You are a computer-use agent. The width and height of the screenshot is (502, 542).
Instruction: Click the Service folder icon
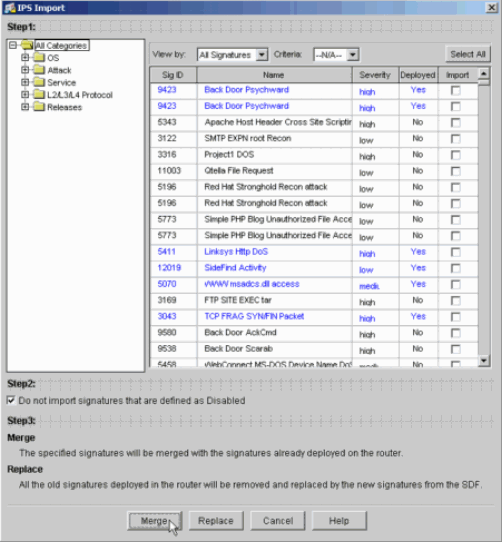[39, 82]
